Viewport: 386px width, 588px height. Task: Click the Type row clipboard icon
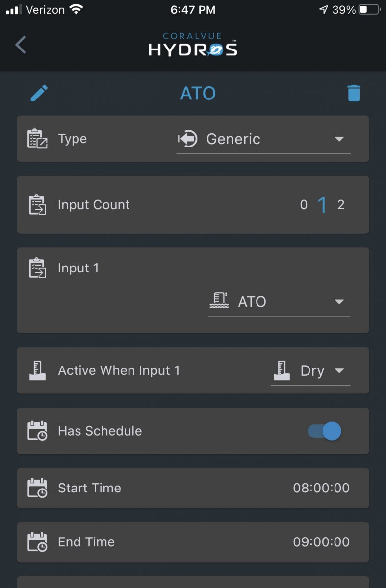coord(37,139)
